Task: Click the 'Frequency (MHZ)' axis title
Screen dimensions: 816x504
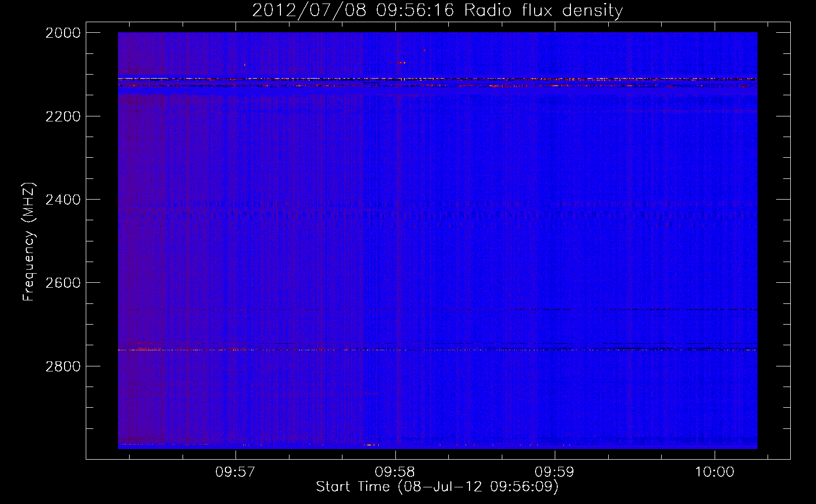Action: (x=29, y=242)
